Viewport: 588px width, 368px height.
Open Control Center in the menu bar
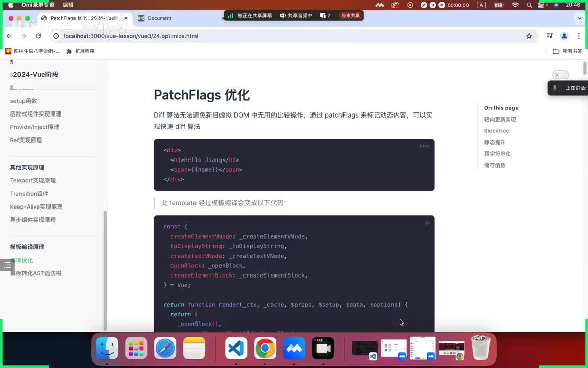(x=541, y=5)
